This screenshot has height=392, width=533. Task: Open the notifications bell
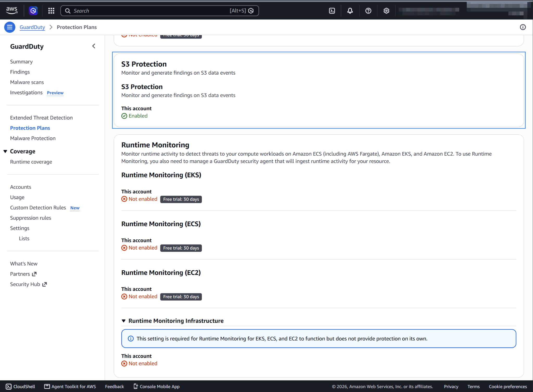(x=350, y=11)
